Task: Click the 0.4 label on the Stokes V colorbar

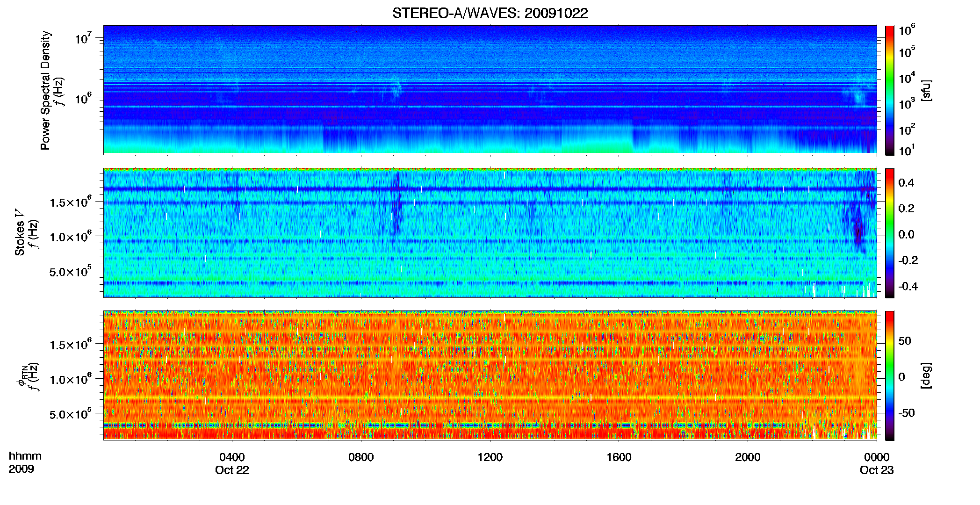Action: [x=906, y=183]
